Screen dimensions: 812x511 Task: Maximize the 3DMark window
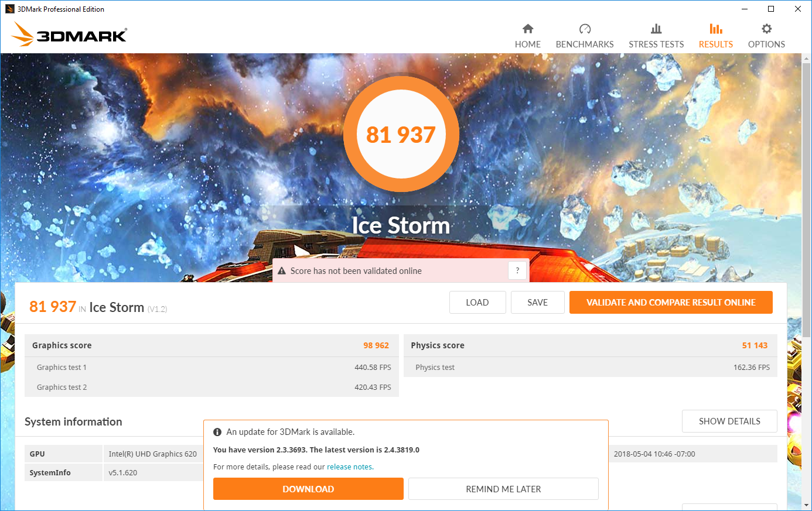[771, 9]
